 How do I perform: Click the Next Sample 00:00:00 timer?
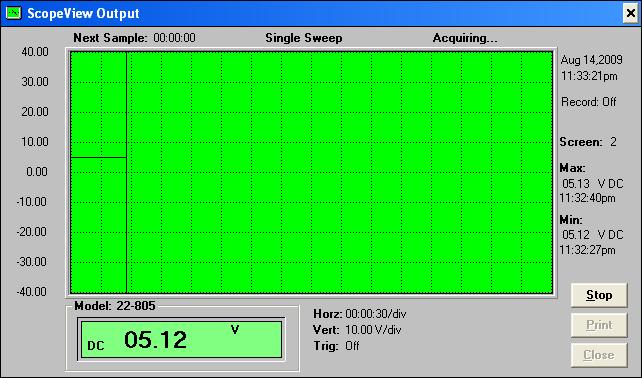134,38
